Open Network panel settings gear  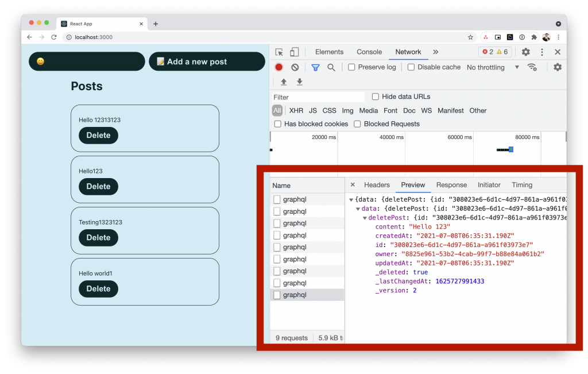click(x=558, y=67)
